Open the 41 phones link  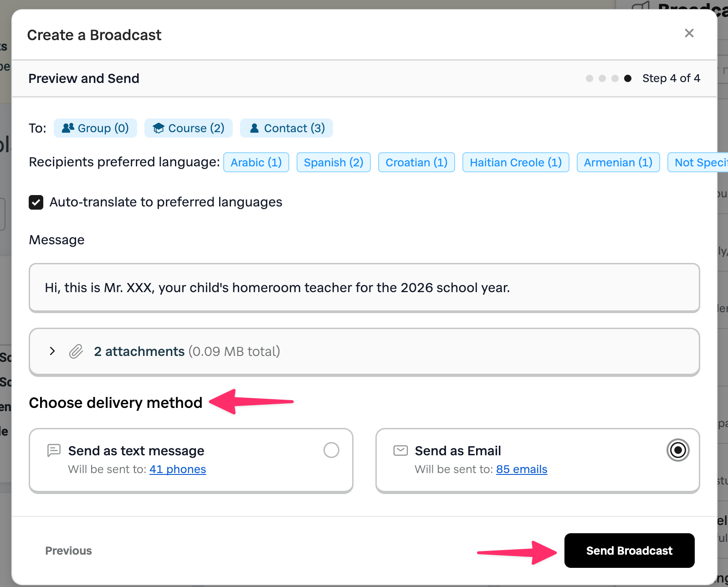click(x=178, y=469)
